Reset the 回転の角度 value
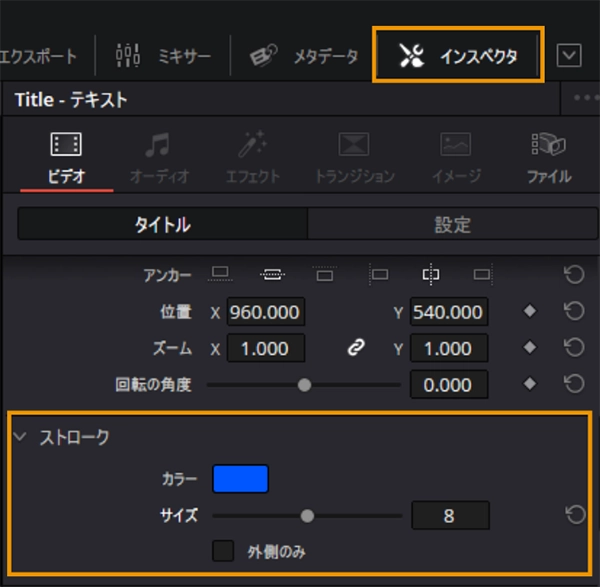The height and width of the screenshot is (587, 600). 574,383
